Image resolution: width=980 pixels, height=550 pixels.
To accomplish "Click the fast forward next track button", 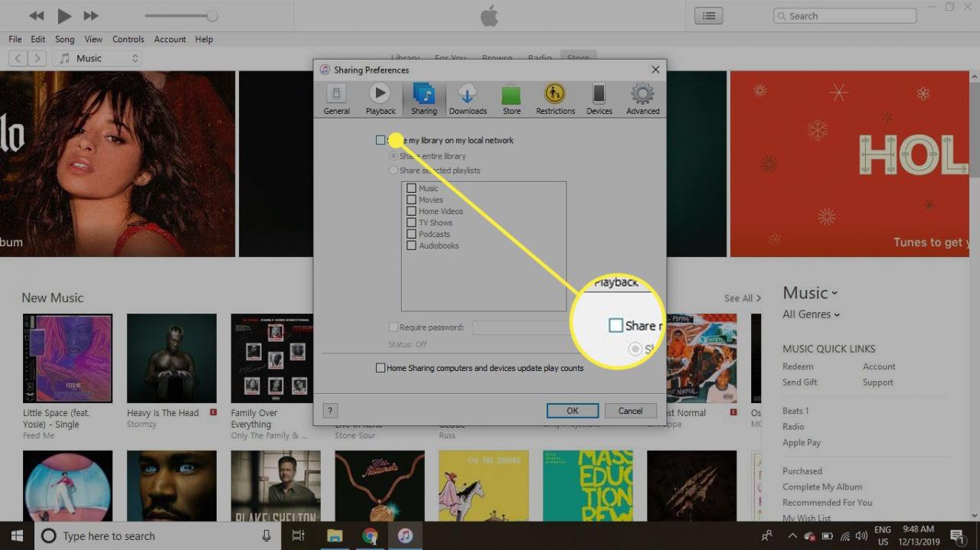I will click(x=90, y=15).
